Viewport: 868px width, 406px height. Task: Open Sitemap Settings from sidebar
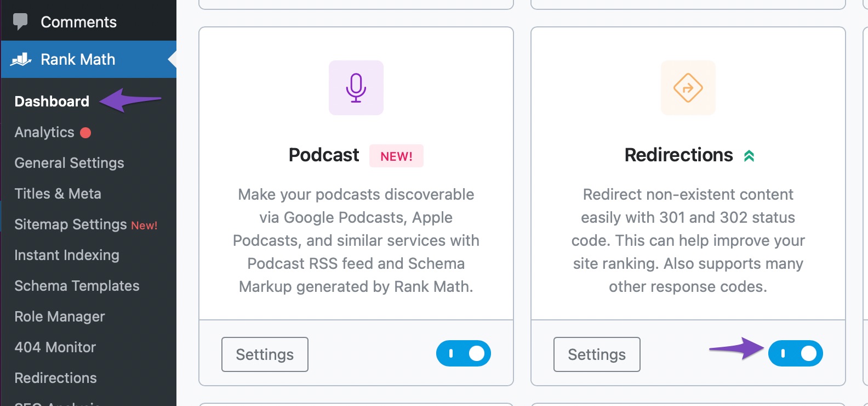coord(71,224)
